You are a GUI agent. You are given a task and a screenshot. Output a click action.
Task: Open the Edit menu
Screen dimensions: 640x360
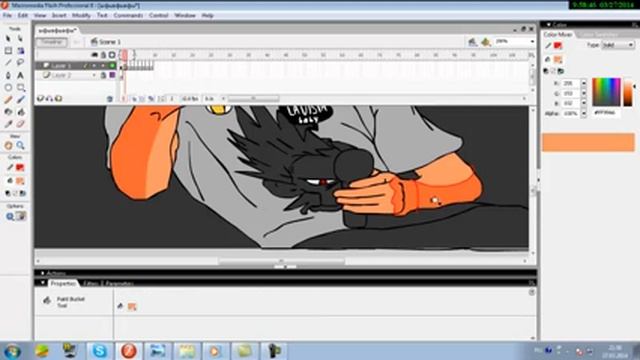[x=22, y=16]
